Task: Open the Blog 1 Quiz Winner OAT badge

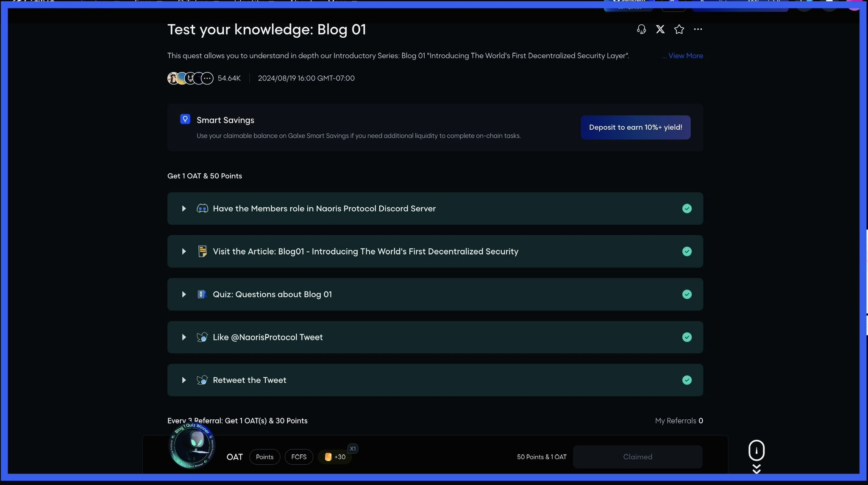Action: 193,445
